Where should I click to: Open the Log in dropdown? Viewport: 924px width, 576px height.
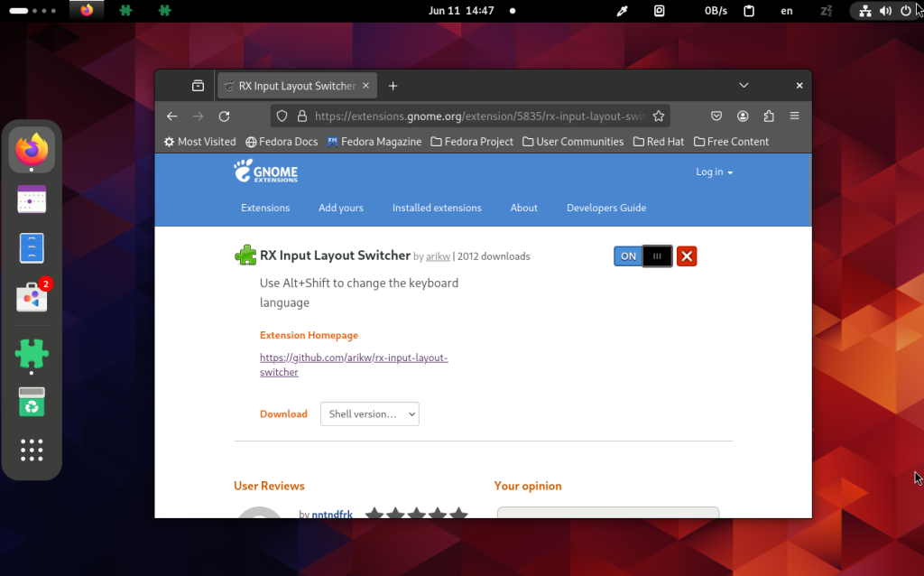(715, 172)
